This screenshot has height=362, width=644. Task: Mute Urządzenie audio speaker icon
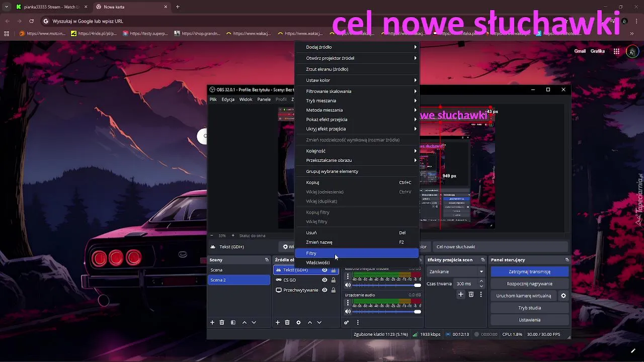(x=348, y=311)
